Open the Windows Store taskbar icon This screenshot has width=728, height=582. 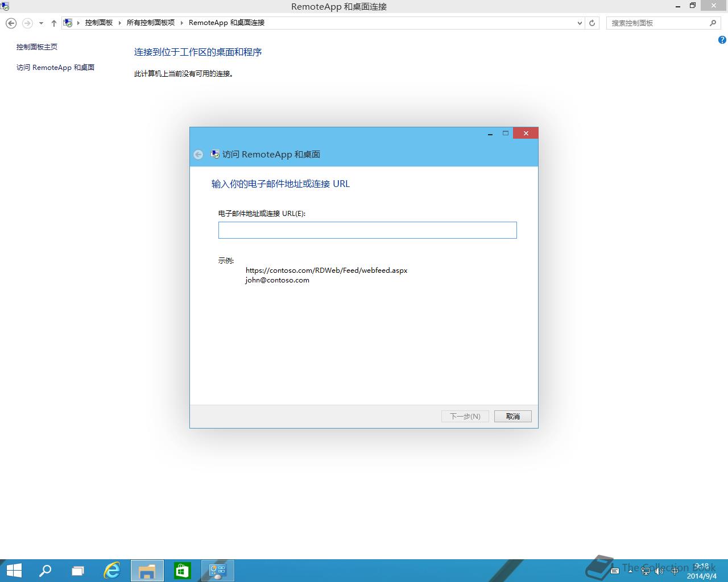tap(182, 571)
